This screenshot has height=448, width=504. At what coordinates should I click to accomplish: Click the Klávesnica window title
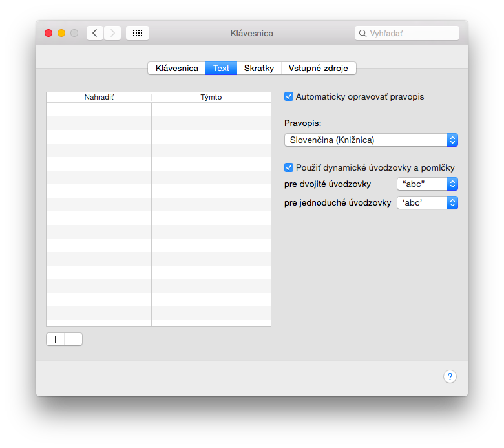(252, 33)
